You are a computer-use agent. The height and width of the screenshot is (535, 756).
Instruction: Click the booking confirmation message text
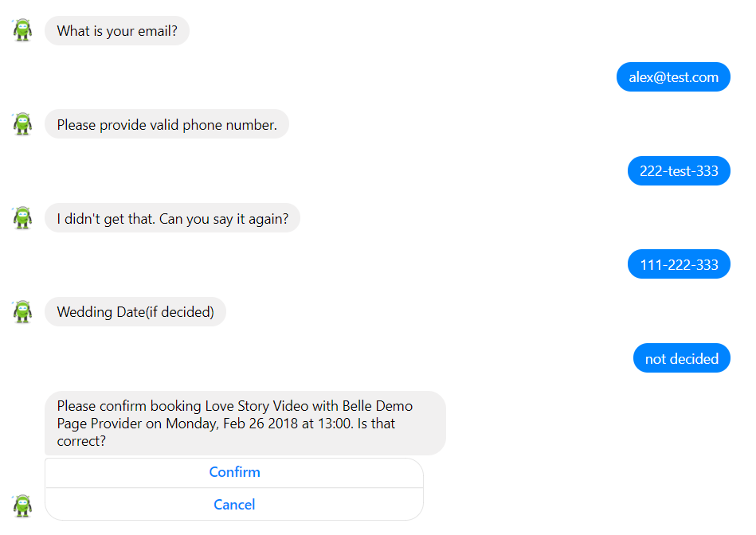(x=245, y=424)
